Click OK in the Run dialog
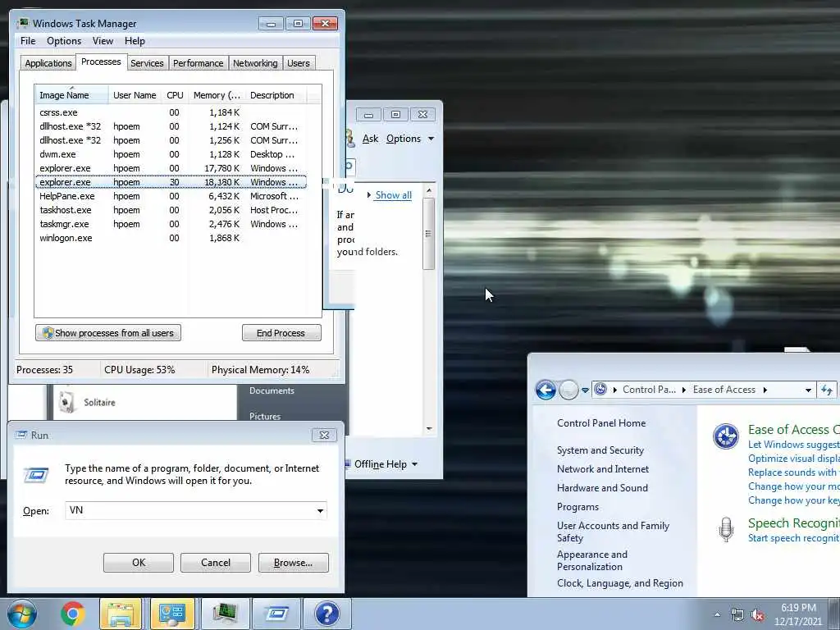The height and width of the screenshot is (630, 840). click(138, 563)
